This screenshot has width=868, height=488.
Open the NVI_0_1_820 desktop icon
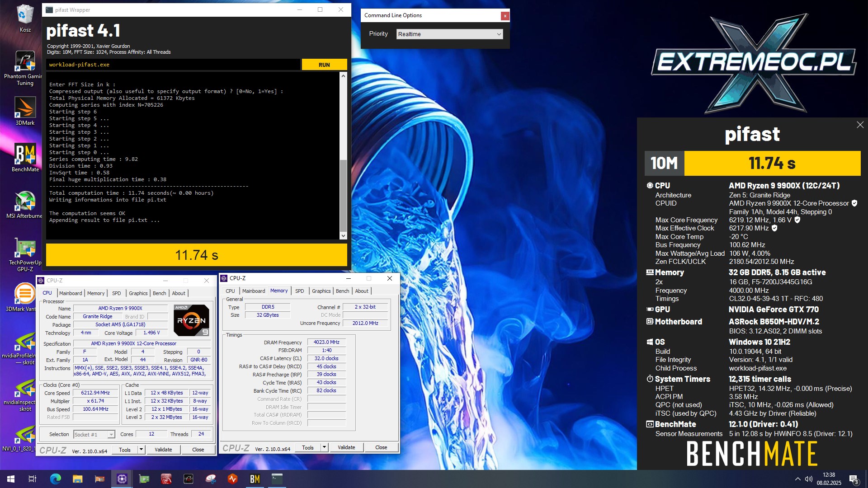(x=25, y=438)
